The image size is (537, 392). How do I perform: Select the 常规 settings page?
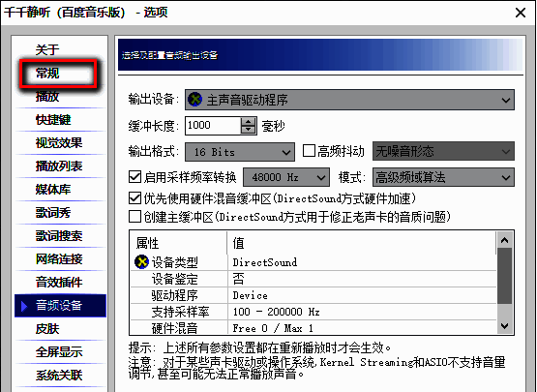click(x=47, y=73)
